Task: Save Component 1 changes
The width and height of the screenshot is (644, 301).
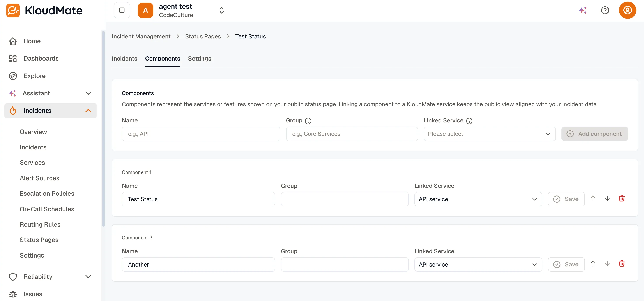Action: pyautogui.click(x=566, y=199)
